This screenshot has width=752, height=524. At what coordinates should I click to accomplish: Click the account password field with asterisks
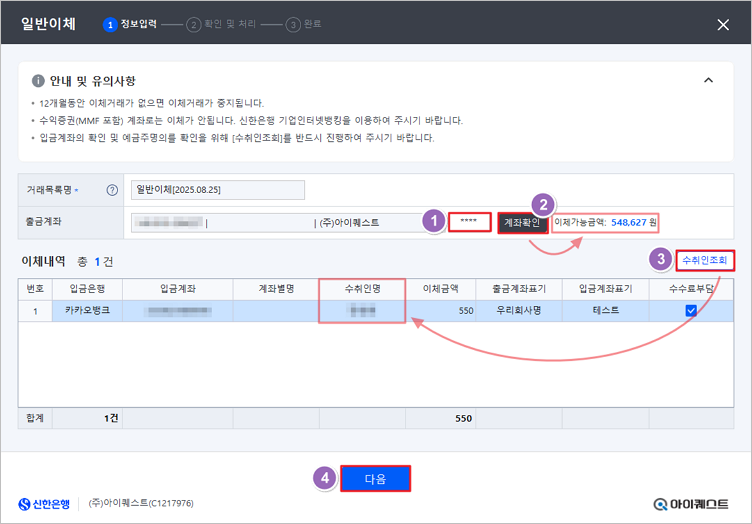click(x=468, y=221)
